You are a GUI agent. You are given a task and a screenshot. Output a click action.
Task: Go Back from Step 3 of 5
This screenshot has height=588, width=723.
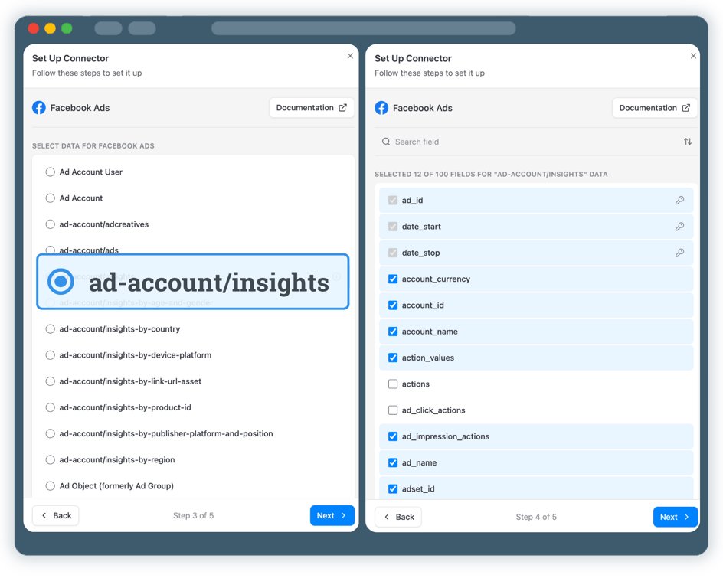click(56, 516)
